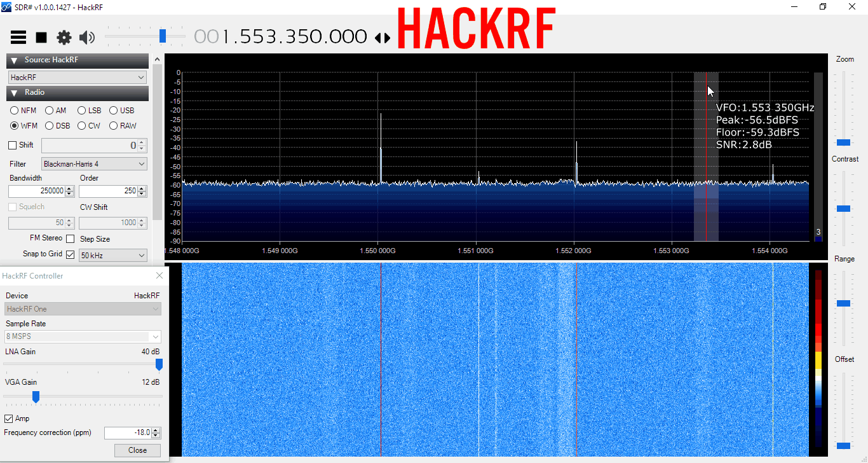Click the frequency tuning arrows icon
This screenshot has height=463, width=868.
[x=383, y=38]
